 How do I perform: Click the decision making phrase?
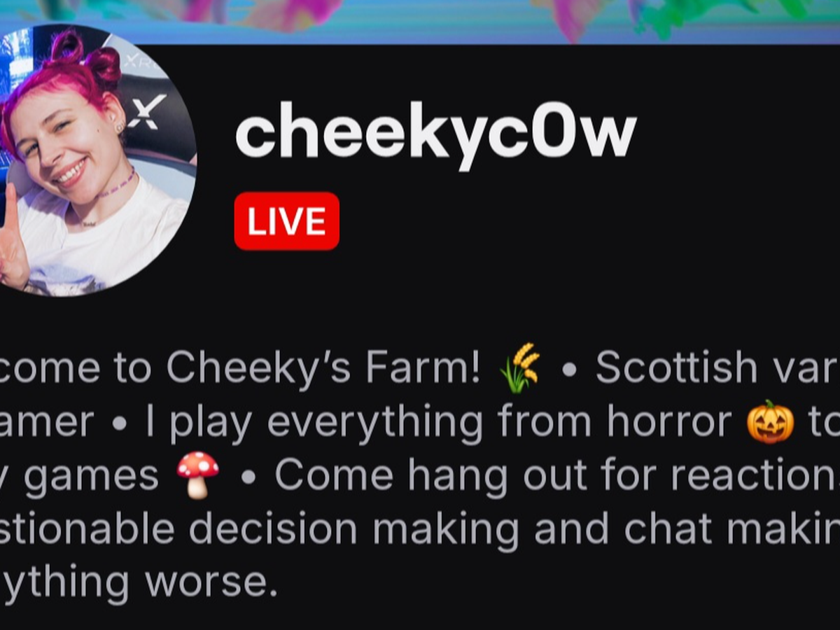tap(354, 531)
